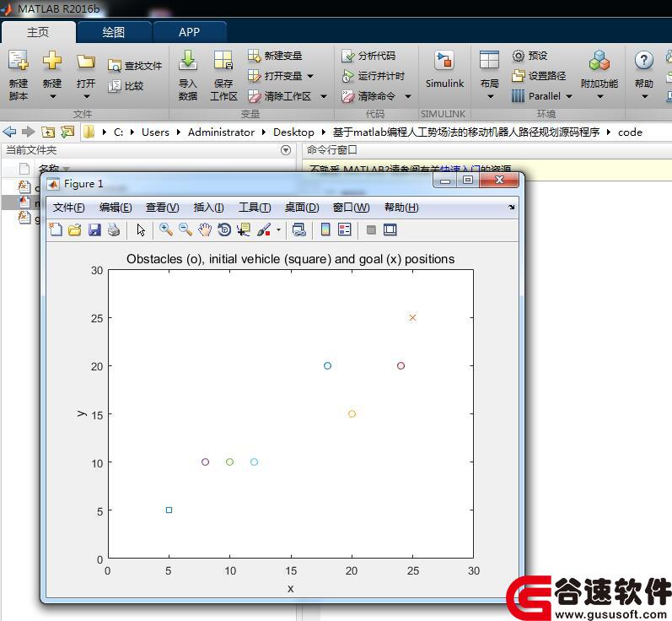The image size is (672, 621).
Task: Open the Current Folder panel actions menu
Action: point(286,150)
